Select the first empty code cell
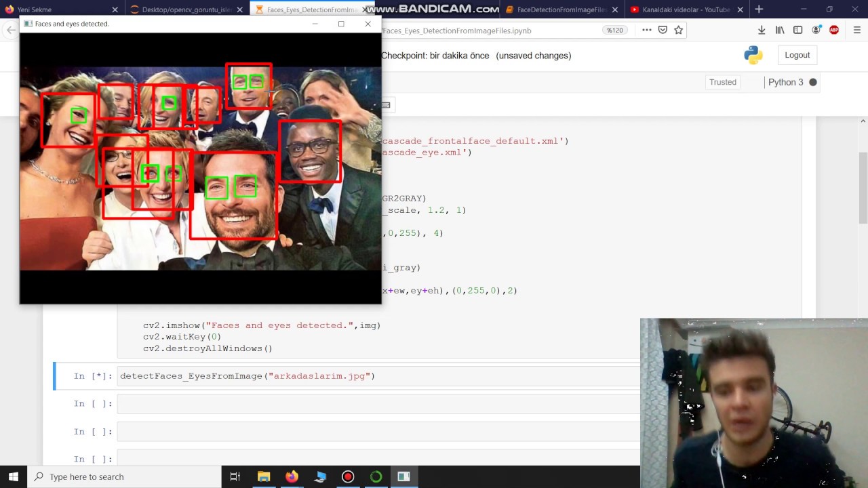 [378, 404]
